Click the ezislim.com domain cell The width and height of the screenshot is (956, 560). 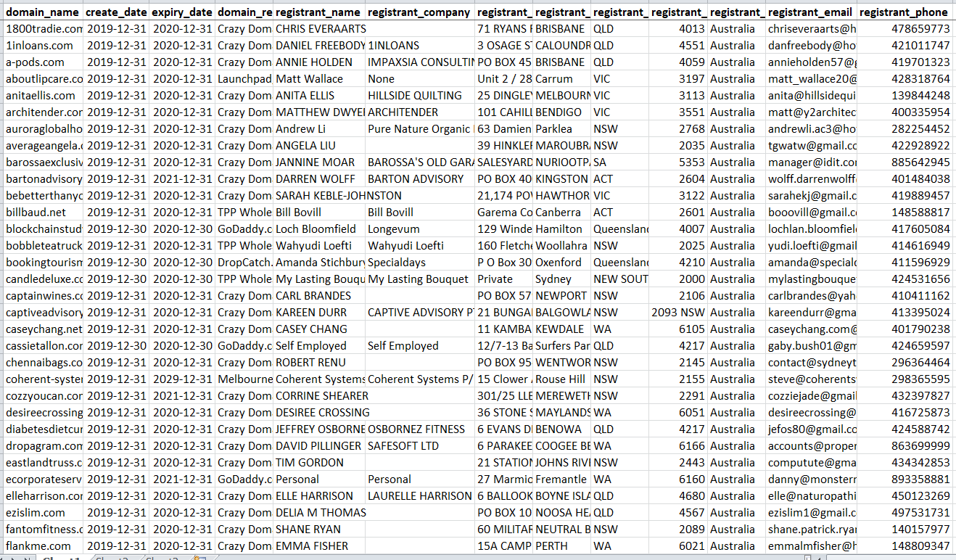[44, 513]
